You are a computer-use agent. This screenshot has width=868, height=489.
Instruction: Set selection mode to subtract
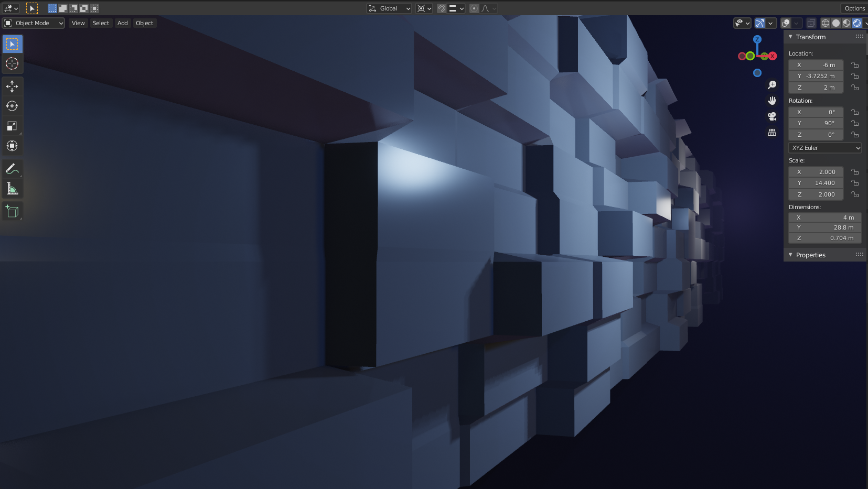click(x=73, y=8)
